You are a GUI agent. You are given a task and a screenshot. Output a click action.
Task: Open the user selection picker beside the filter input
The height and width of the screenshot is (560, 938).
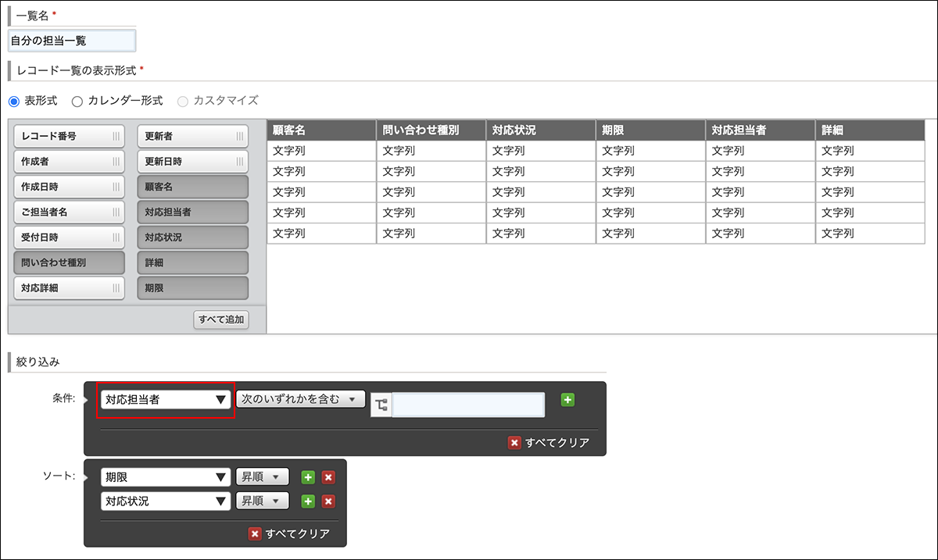point(381,405)
